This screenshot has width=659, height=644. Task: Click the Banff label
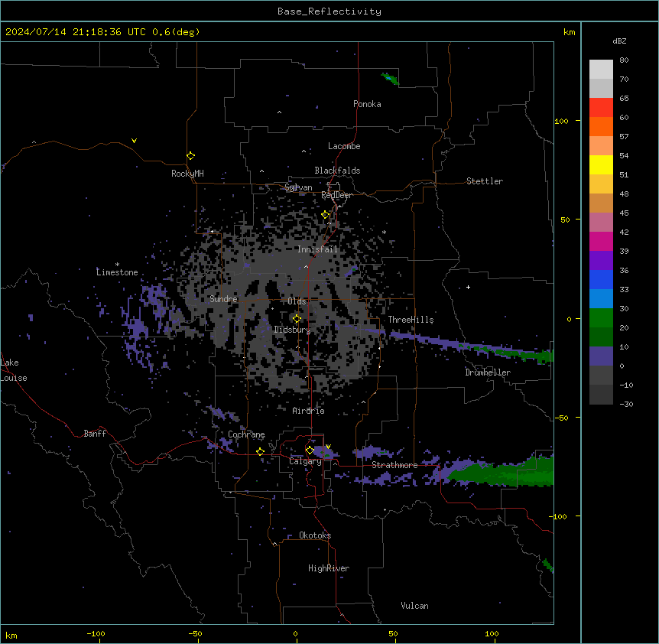pos(95,434)
